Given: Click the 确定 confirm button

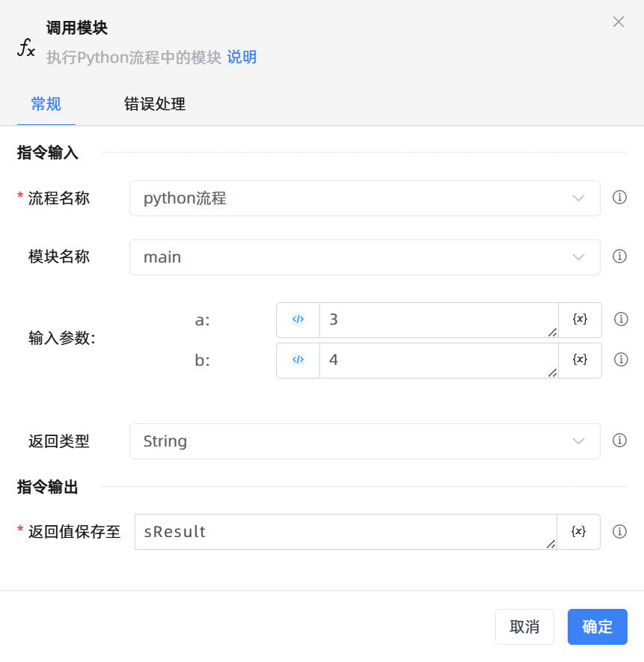Looking at the screenshot, I should click(x=597, y=627).
